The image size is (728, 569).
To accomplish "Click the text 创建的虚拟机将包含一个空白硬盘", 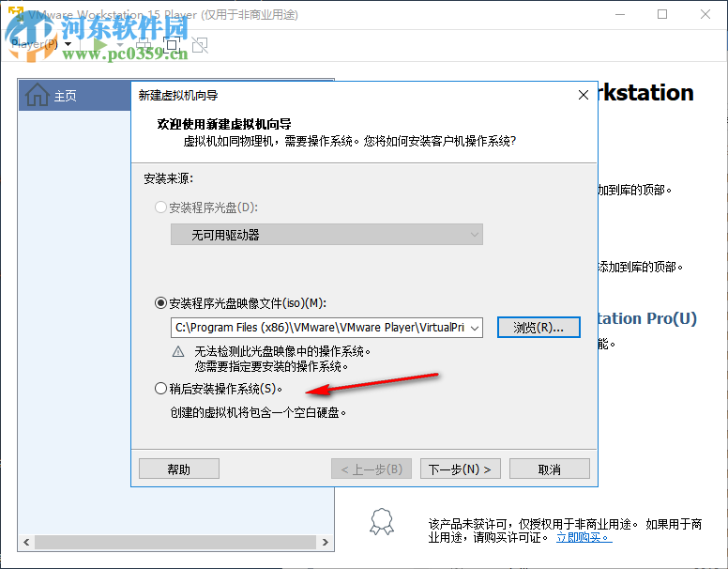I will pyautogui.click(x=258, y=413).
